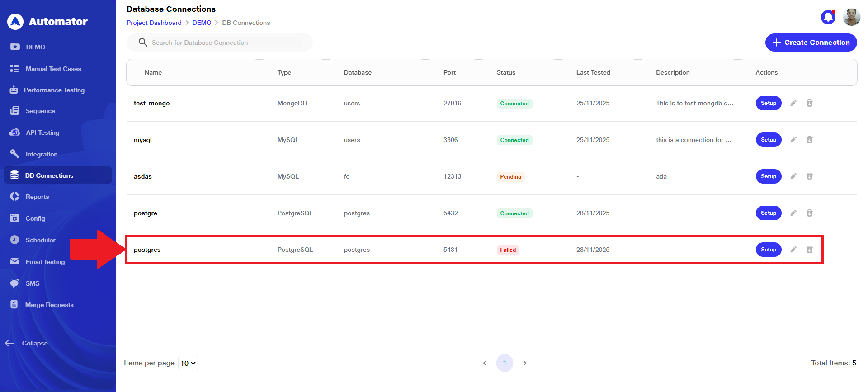The width and height of the screenshot is (868, 392).
Task: Go to previous page arrow
Action: [x=485, y=363]
